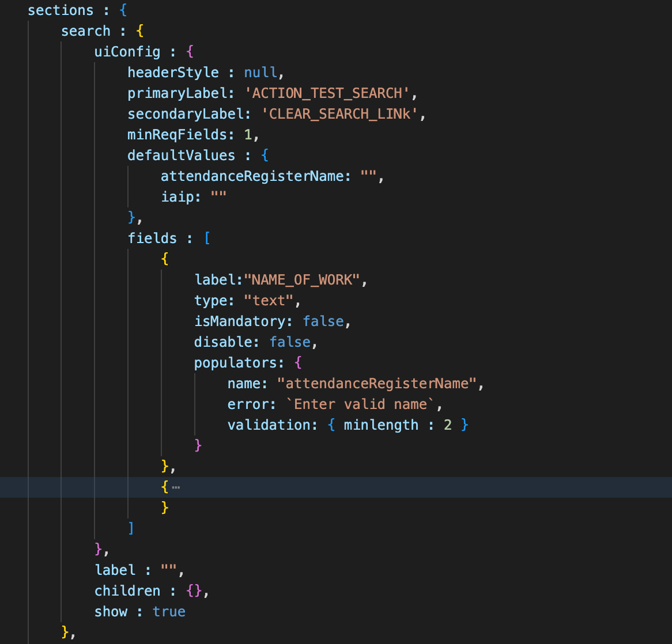
Task: Click the iaip property name
Action: 178,197
